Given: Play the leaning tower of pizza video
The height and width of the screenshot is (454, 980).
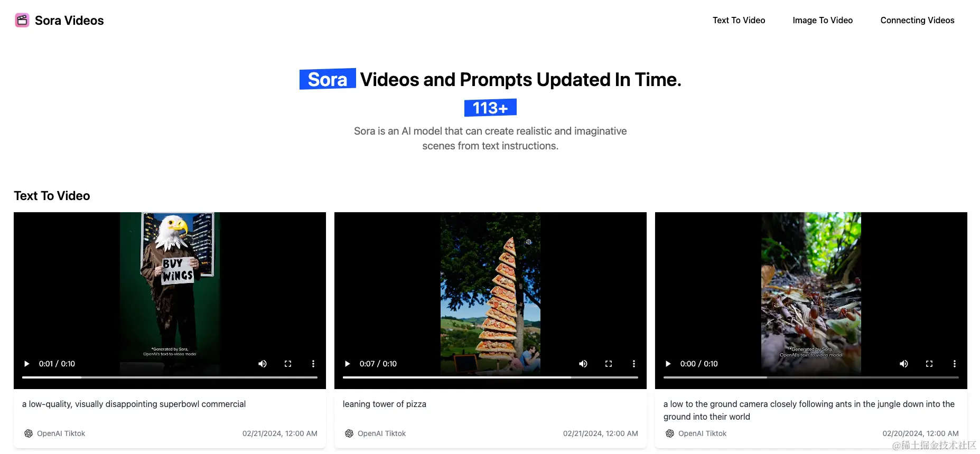Looking at the screenshot, I should (x=347, y=364).
